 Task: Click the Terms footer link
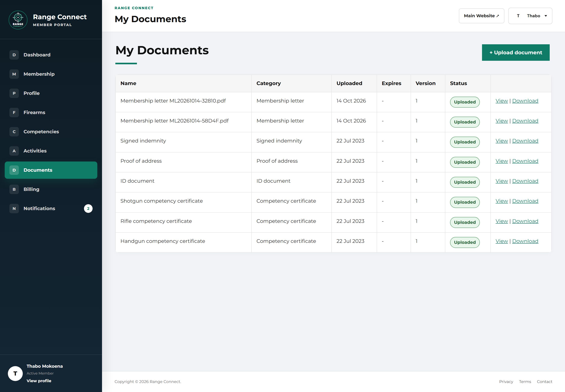pyautogui.click(x=525, y=382)
